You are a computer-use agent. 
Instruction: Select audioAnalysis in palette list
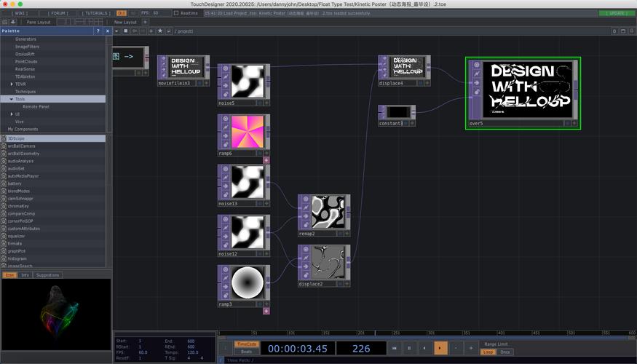click(x=20, y=161)
